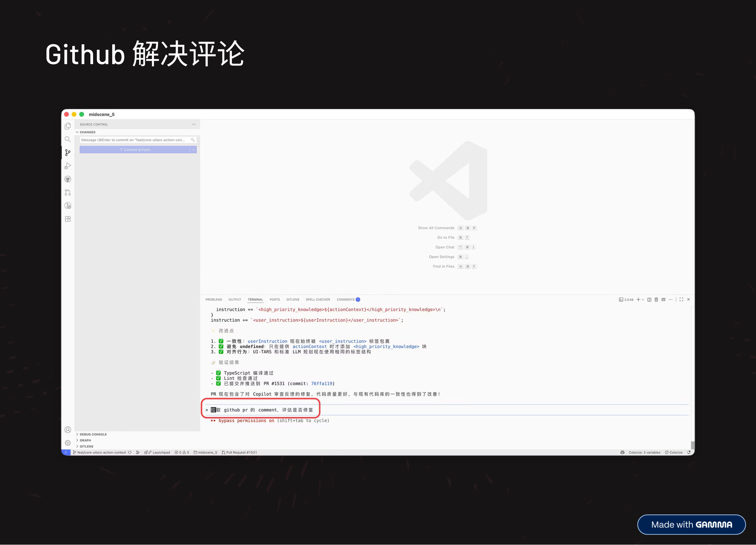Switch to the PORTS tab
756x545 pixels.
pyautogui.click(x=275, y=300)
